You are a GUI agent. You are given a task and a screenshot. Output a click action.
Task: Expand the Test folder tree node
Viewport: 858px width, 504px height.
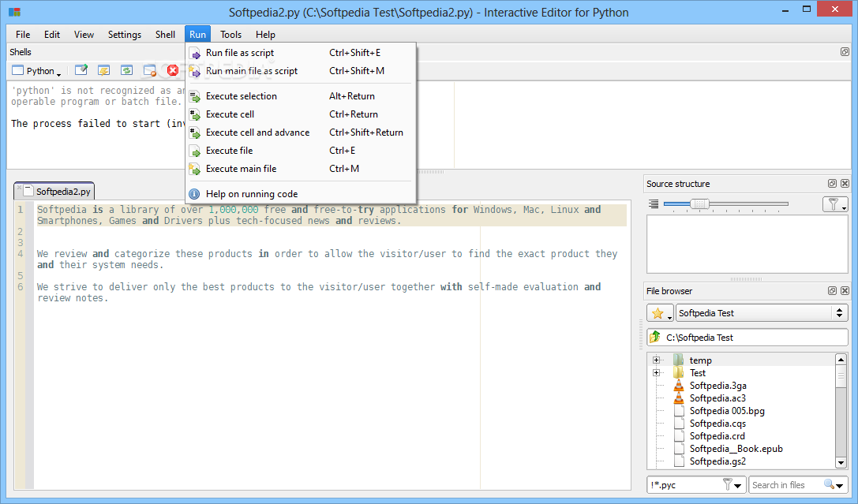point(656,373)
